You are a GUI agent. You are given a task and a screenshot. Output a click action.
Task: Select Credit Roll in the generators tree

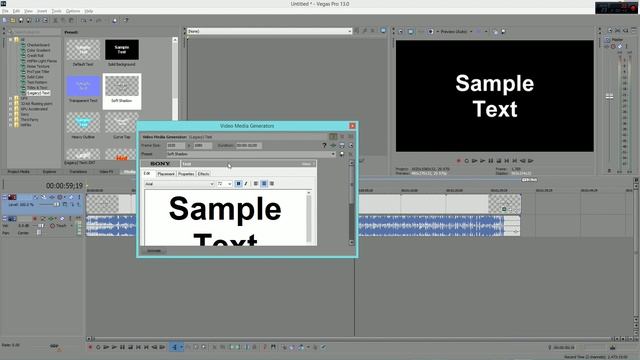(x=35, y=56)
